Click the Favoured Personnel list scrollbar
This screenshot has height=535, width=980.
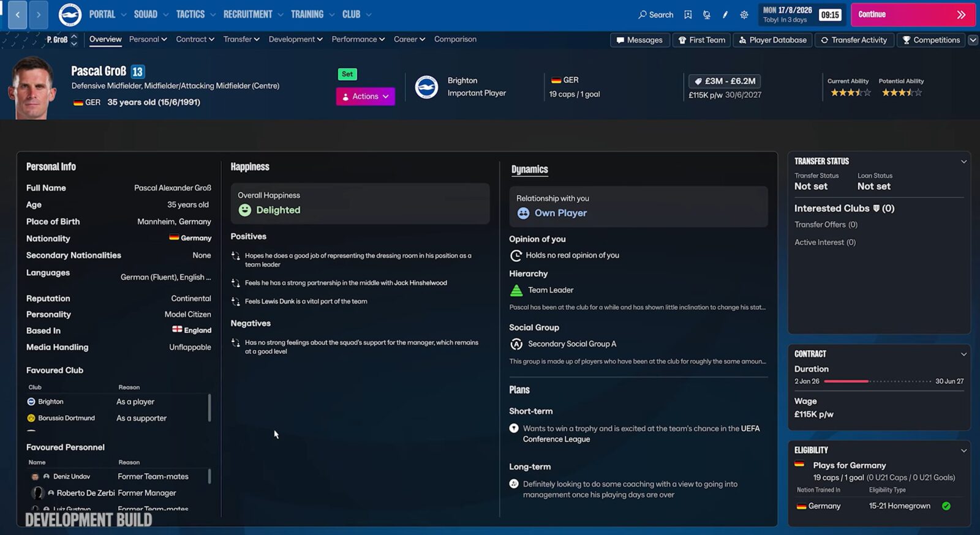[x=209, y=476]
